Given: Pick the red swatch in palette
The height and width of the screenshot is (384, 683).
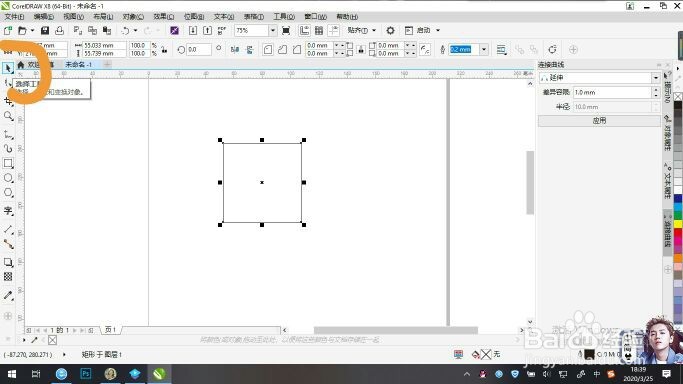Looking at the screenshot, I should point(678,232).
